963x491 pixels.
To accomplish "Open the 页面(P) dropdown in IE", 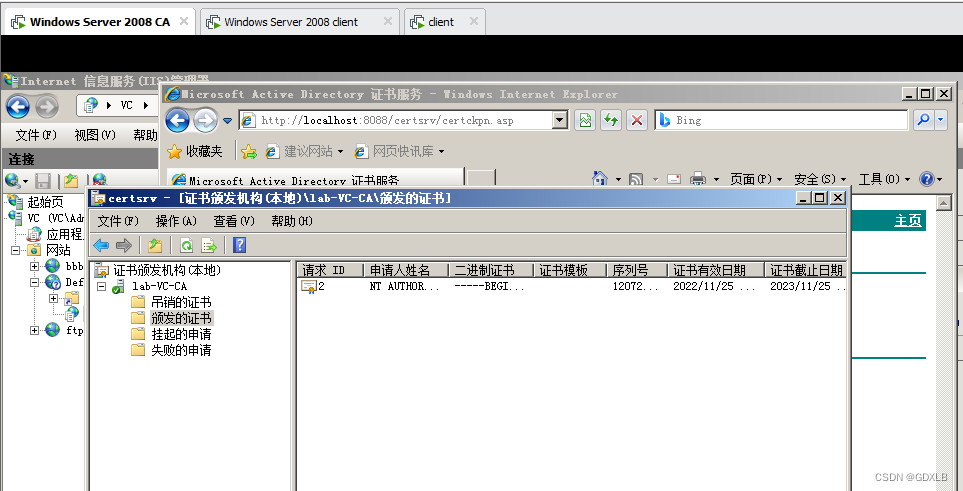I will (756, 179).
